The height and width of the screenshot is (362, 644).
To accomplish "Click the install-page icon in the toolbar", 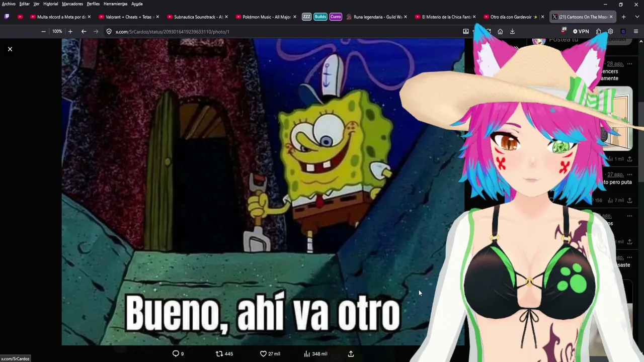I will pos(466,31).
